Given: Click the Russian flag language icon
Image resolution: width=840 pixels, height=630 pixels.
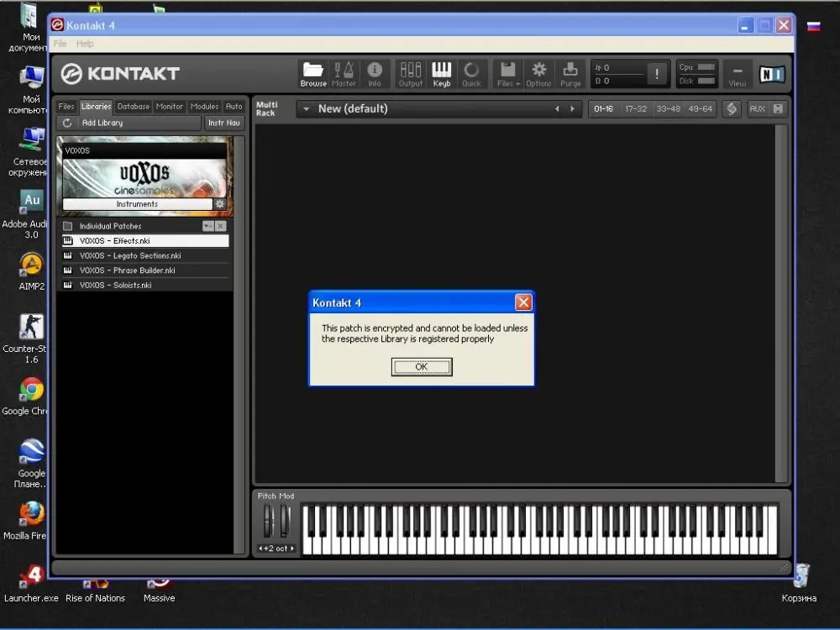Looking at the screenshot, I should point(814,26).
